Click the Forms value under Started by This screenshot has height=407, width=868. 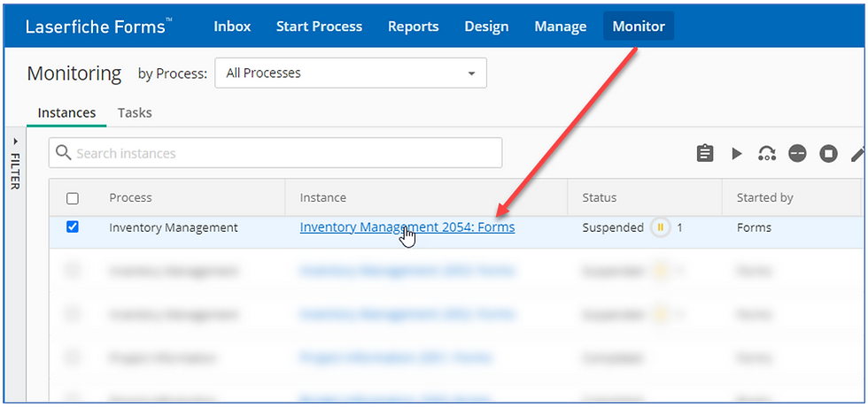pyautogui.click(x=754, y=227)
